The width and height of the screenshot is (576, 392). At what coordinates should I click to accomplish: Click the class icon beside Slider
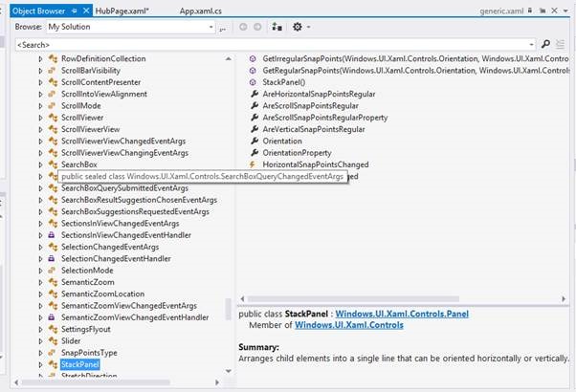pos(53,341)
